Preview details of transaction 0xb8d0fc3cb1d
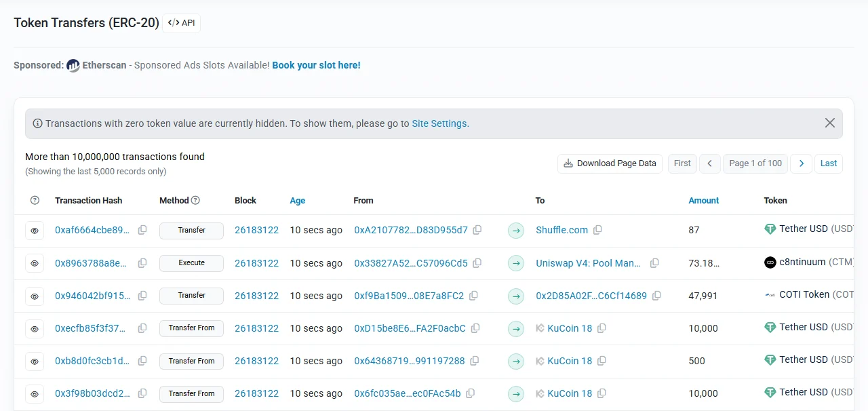Image resolution: width=868 pixels, height=411 pixels. 35,361
